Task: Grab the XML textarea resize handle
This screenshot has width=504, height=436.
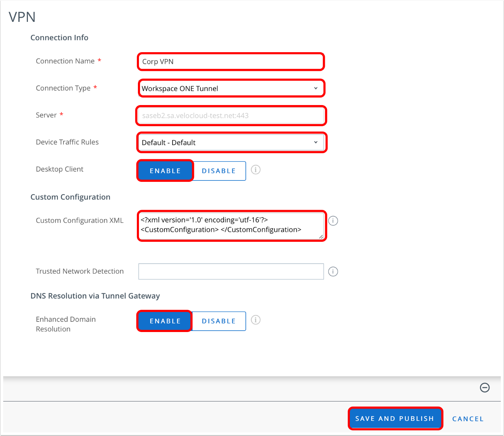Action: click(x=321, y=237)
